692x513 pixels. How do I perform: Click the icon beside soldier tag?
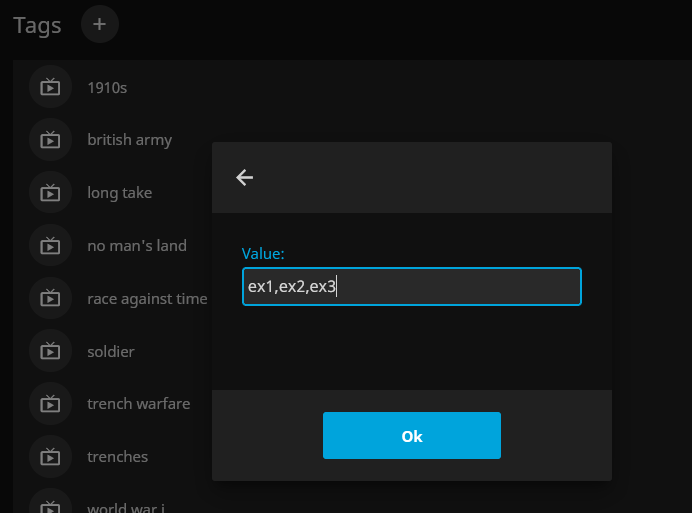tap(50, 351)
